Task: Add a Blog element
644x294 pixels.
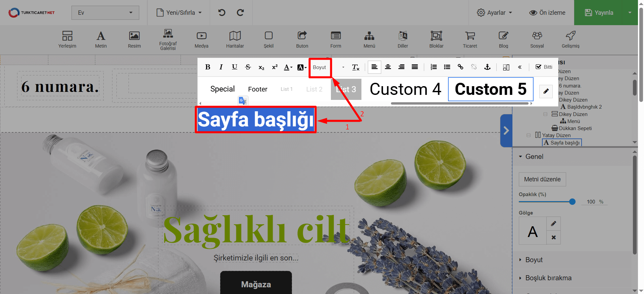Action: tap(503, 40)
